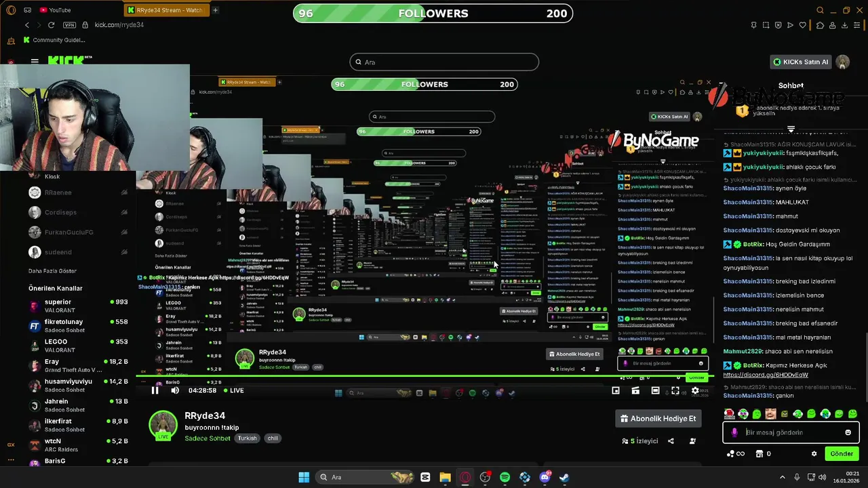The image size is (868, 488).
Task: Jump to LIVE indicator in player
Action: pos(234,390)
